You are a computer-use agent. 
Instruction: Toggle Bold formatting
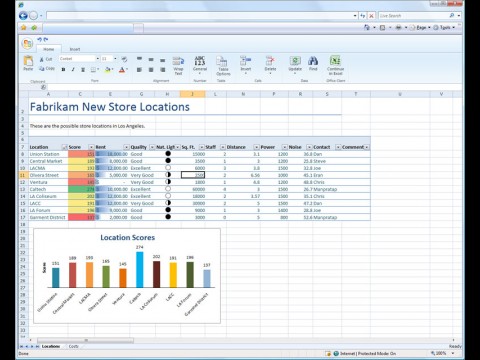point(63,70)
